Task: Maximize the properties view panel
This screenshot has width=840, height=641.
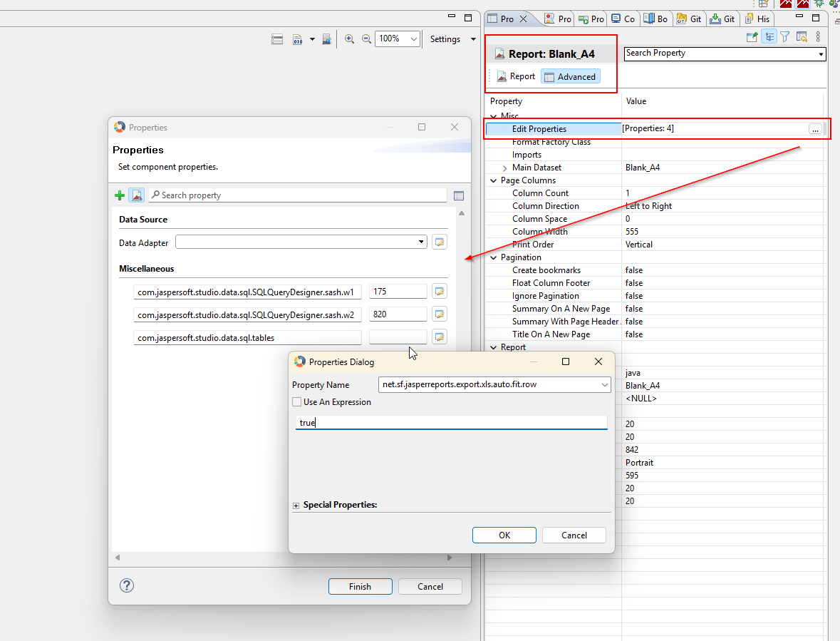Action: coord(816,18)
